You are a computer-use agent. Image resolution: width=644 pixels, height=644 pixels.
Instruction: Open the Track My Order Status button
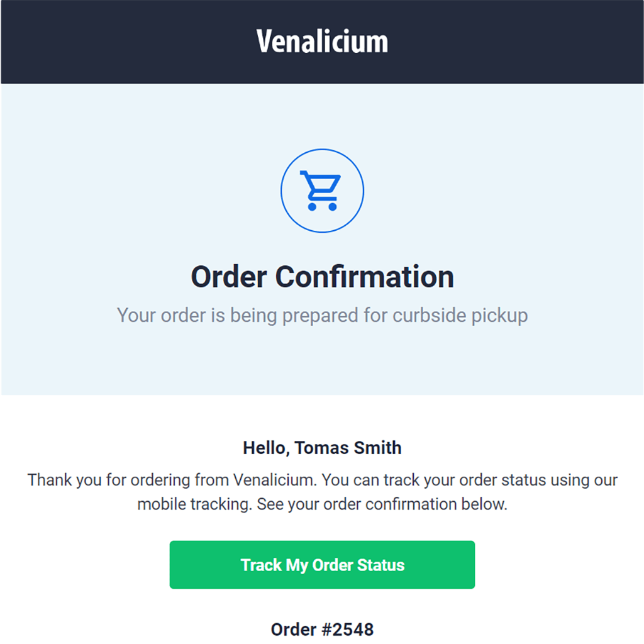(322, 565)
